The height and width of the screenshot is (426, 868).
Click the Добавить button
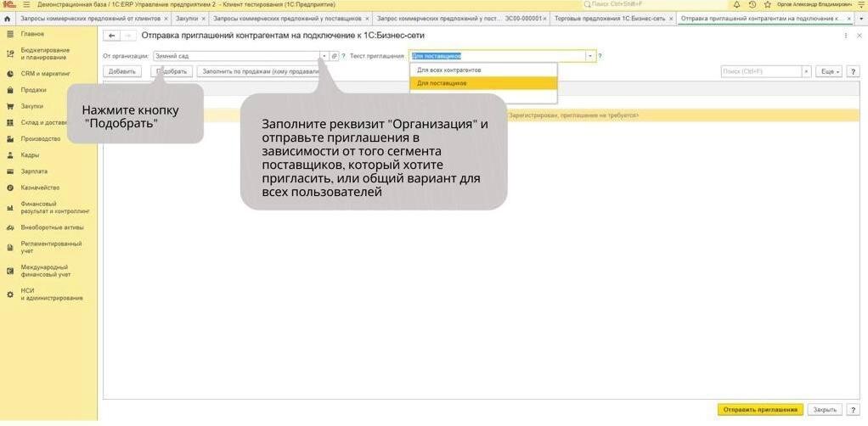coord(121,72)
